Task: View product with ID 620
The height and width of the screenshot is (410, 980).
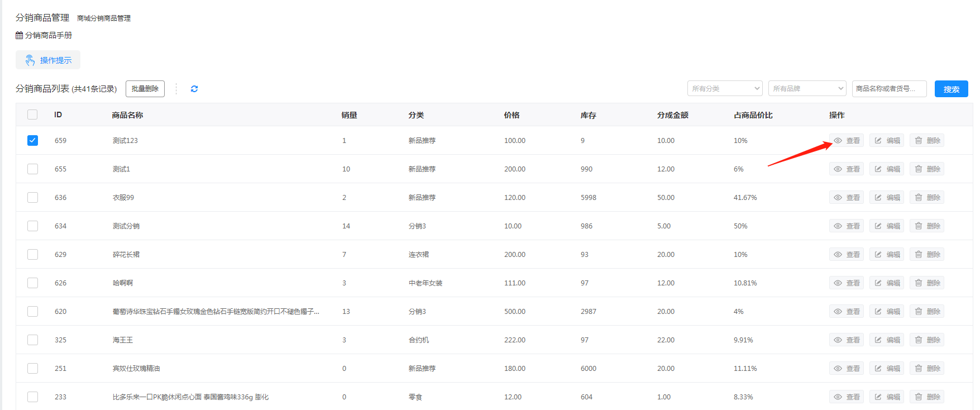Action: (847, 311)
